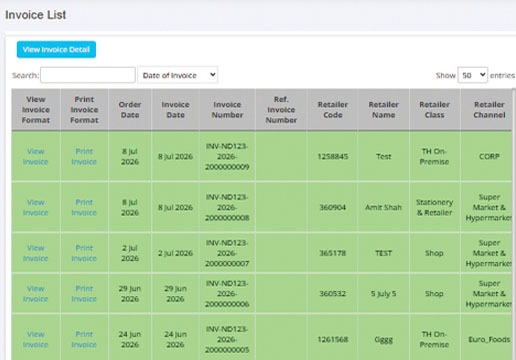Click invoice date 29 Jun 2026 cell
Image resolution: width=516 pixels, height=360 pixels.
[175, 294]
